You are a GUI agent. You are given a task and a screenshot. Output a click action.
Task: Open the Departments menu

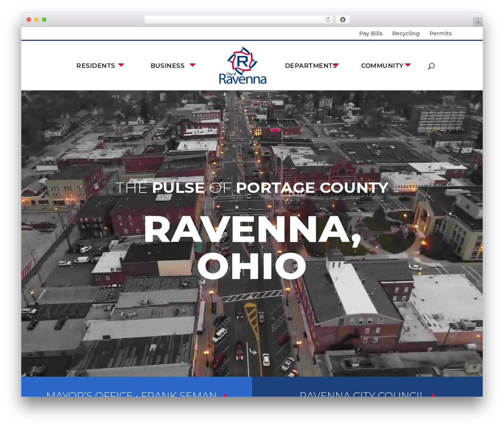tap(310, 66)
